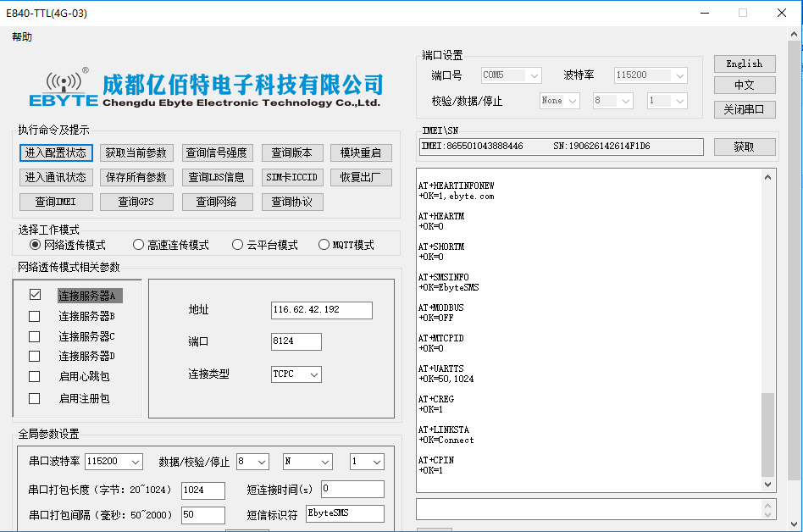The height and width of the screenshot is (532, 803).
Task: Select the MQTT模式 work mode
Action: click(324, 244)
